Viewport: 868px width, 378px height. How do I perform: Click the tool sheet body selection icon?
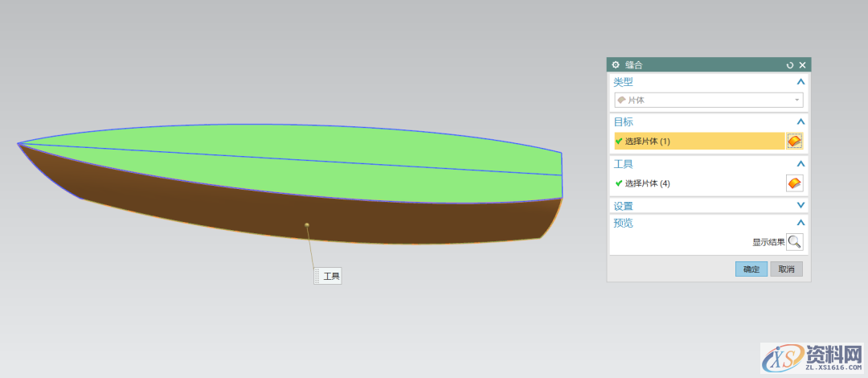(794, 183)
